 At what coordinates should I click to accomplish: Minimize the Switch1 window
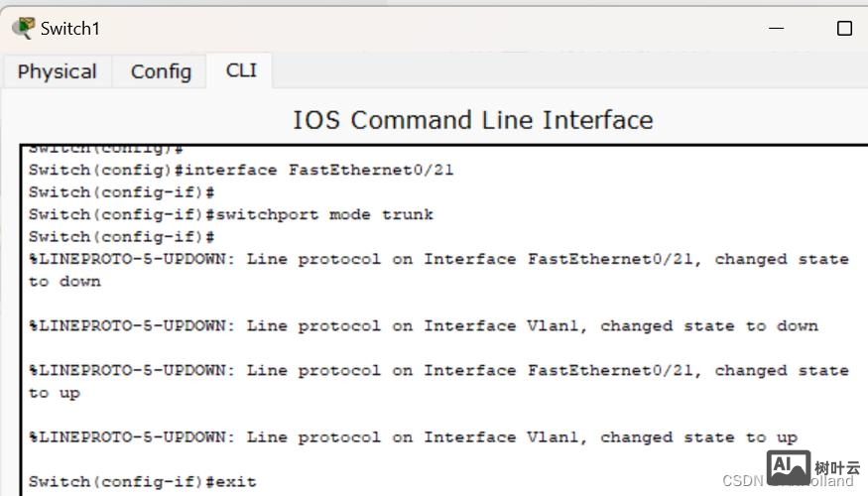pos(779,28)
